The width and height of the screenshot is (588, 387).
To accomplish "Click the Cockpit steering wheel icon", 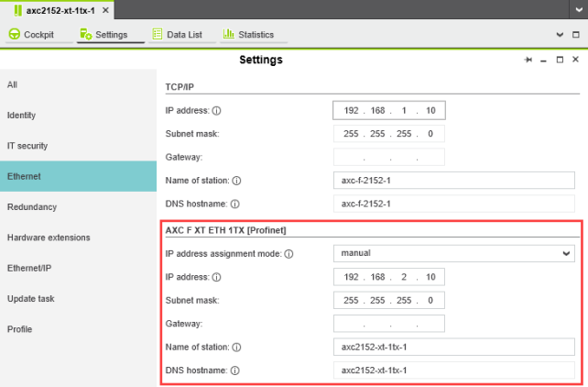I will (x=15, y=34).
